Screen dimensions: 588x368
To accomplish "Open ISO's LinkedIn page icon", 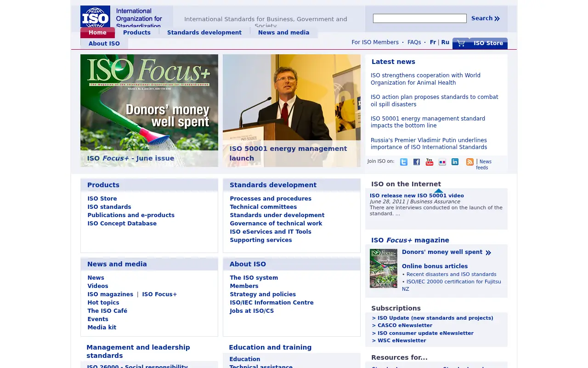I will point(455,162).
